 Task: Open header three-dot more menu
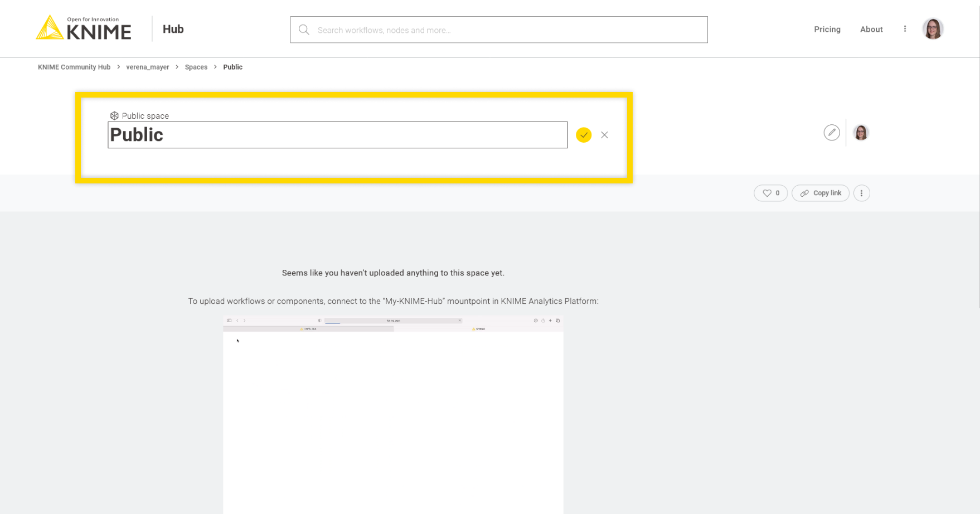tap(905, 29)
